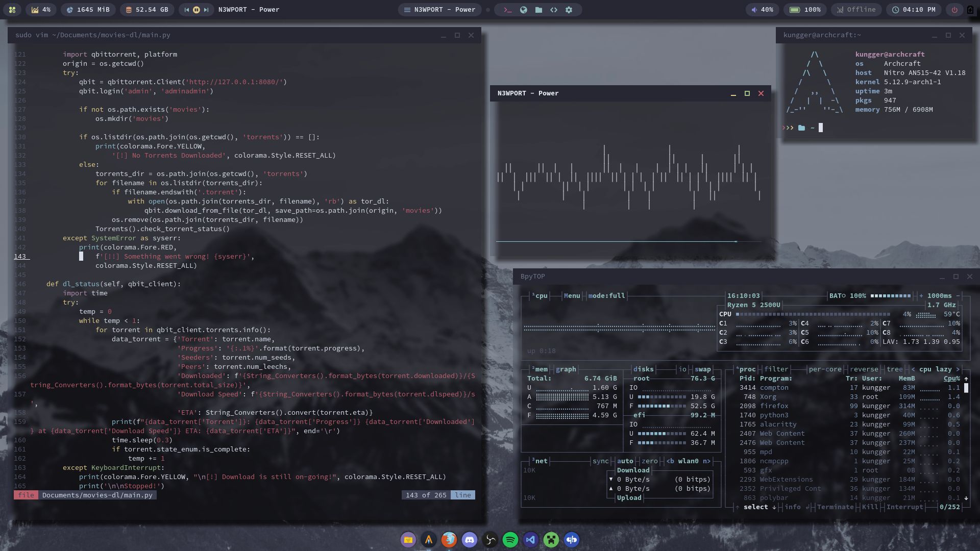Launch qBittorrent from the dock

[x=571, y=539]
